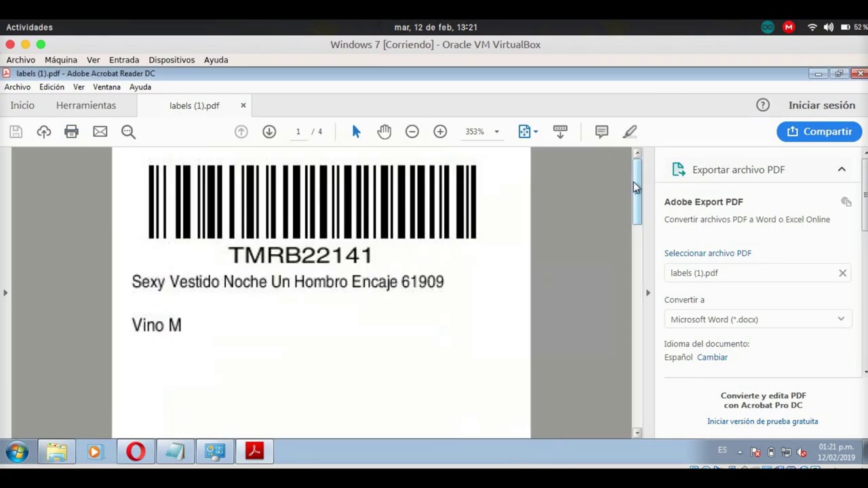Open the Windows Start menu
The width and height of the screenshot is (868, 488).
tap(17, 451)
